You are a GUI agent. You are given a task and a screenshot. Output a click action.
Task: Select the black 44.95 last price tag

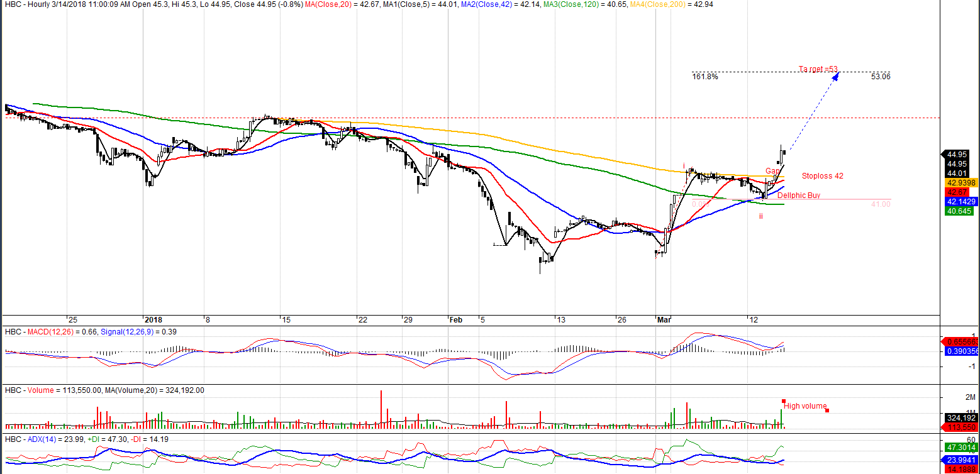pyautogui.click(x=958, y=155)
